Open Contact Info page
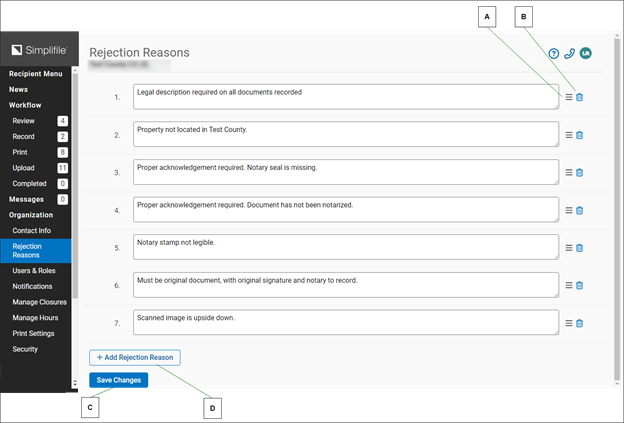This screenshot has width=624, height=423. [x=31, y=230]
